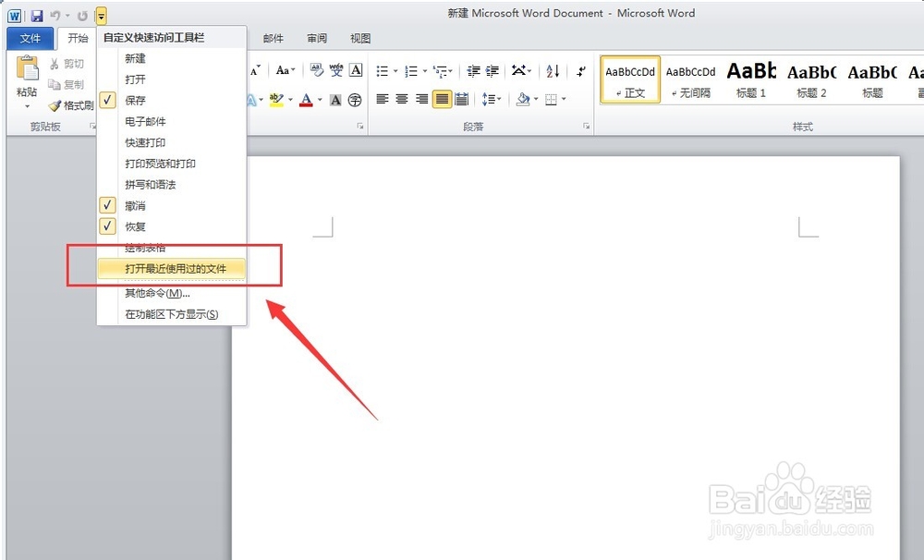Click the Character Shading icon
Viewport: 924px width, 560px height.
[335, 100]
